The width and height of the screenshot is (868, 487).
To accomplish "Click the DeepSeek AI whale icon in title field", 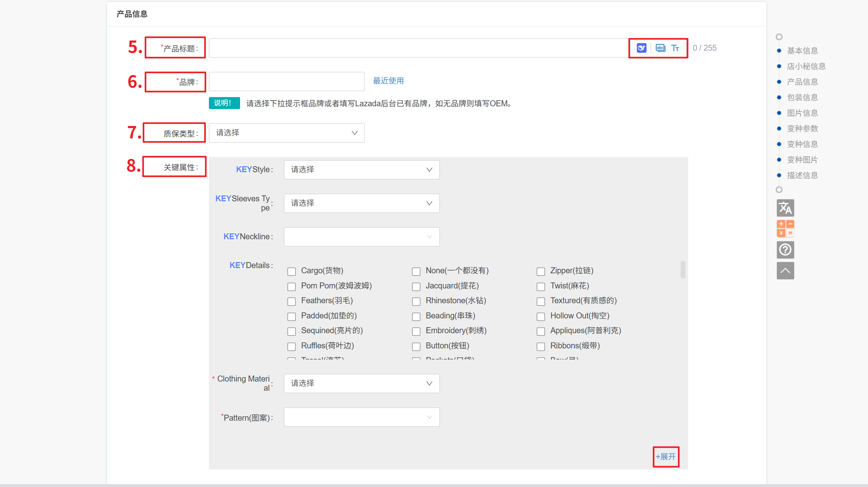I will click(x=642, y=48).
